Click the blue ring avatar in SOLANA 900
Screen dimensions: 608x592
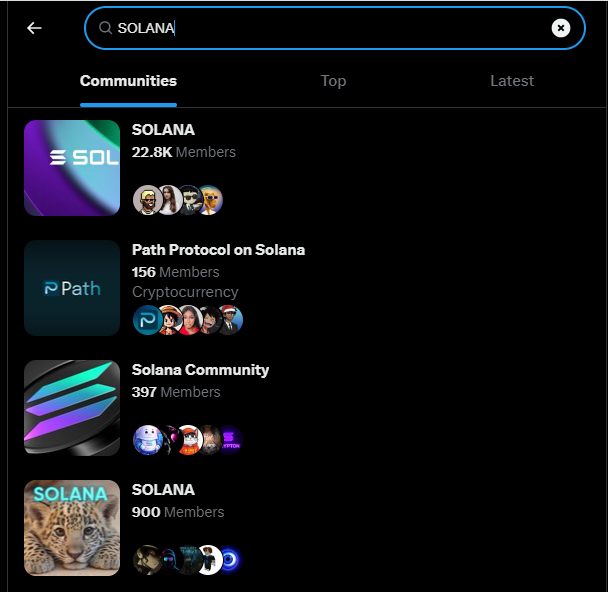(230, 559)
